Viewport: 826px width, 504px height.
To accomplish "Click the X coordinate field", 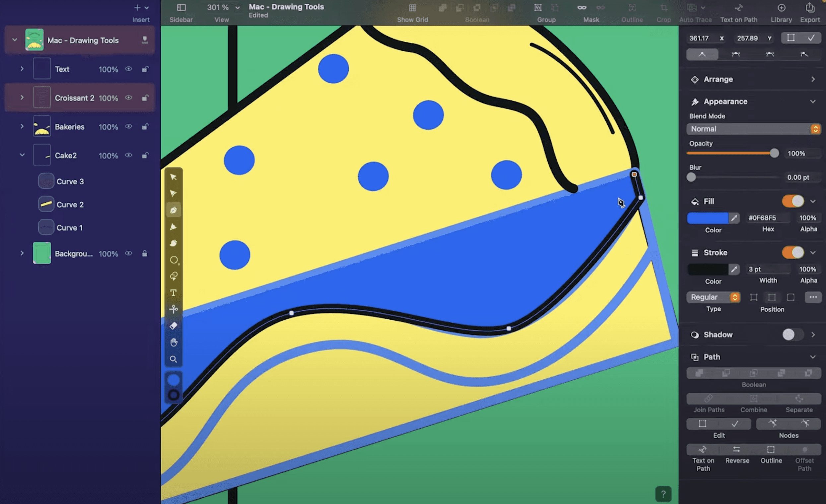I will [707, 38].
